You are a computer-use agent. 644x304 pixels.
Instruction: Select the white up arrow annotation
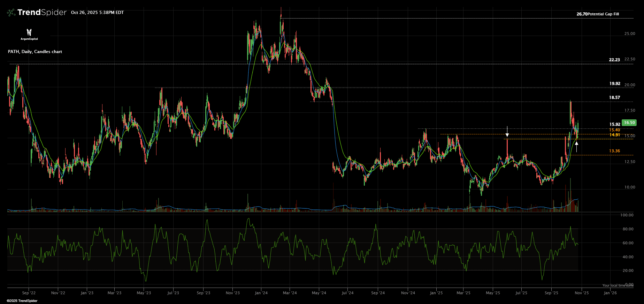click(577, 146)
